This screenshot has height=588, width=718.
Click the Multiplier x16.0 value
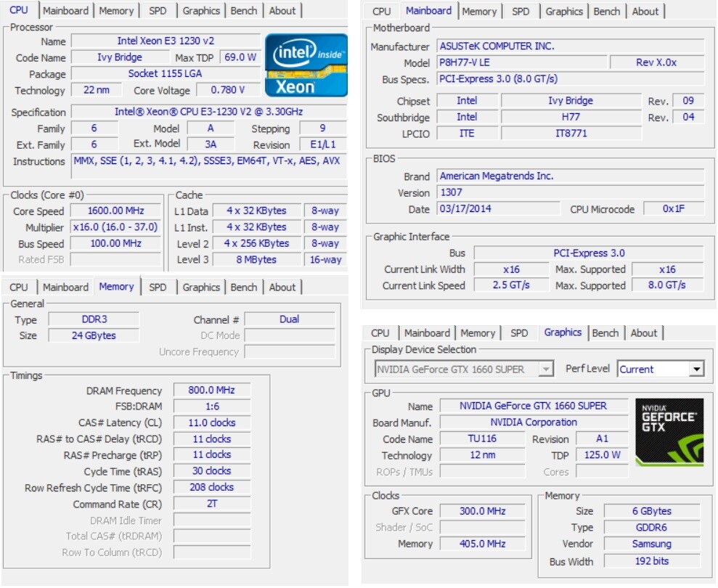tap(116, 227)
